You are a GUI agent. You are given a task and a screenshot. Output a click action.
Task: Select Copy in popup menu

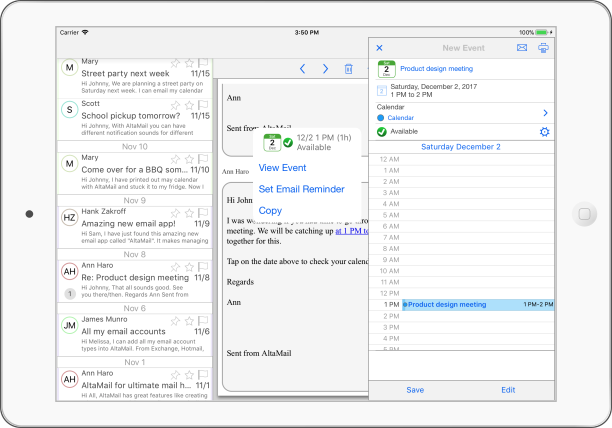270,211
